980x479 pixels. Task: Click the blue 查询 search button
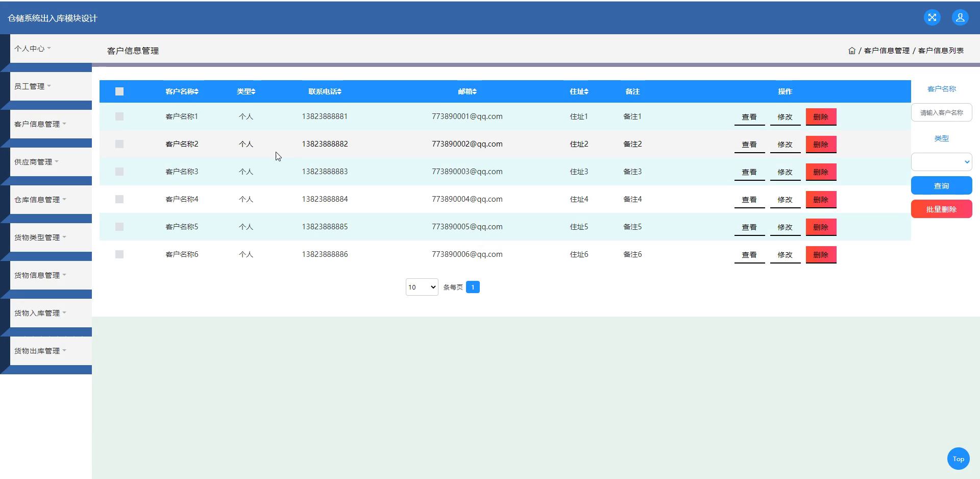(941, 186)
